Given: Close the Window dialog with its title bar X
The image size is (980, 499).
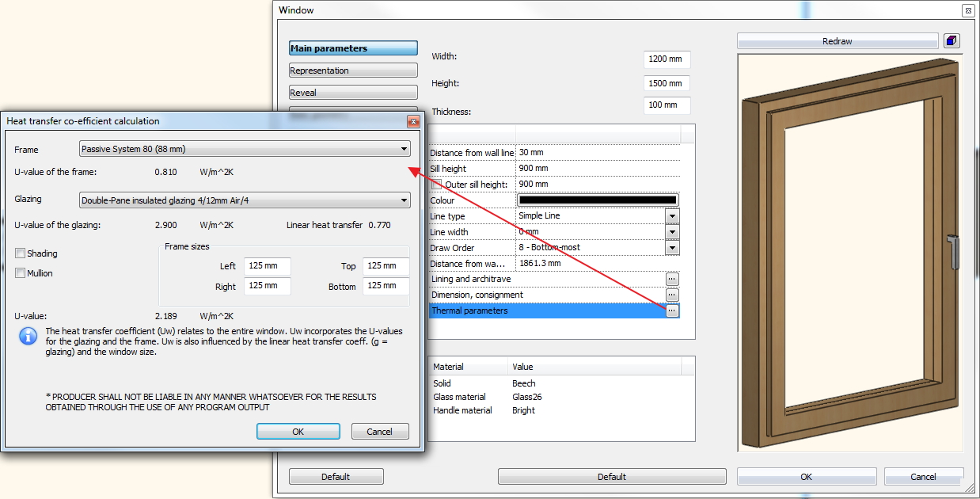Looking at the screenshot, I should 967,10.
